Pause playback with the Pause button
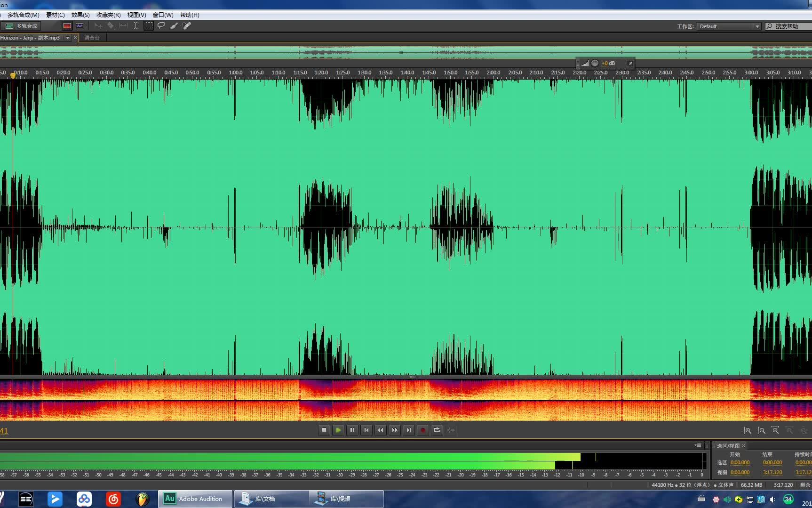 [352, 430]
